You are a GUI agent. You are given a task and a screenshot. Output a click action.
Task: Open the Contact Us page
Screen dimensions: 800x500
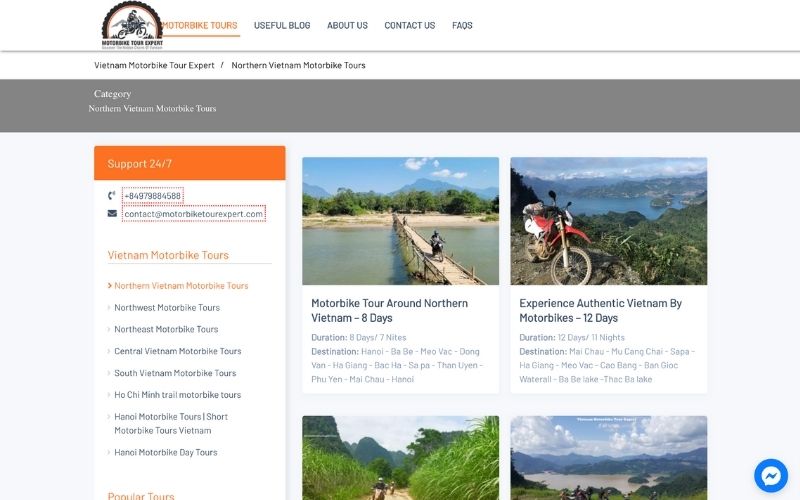pos(409,26)
